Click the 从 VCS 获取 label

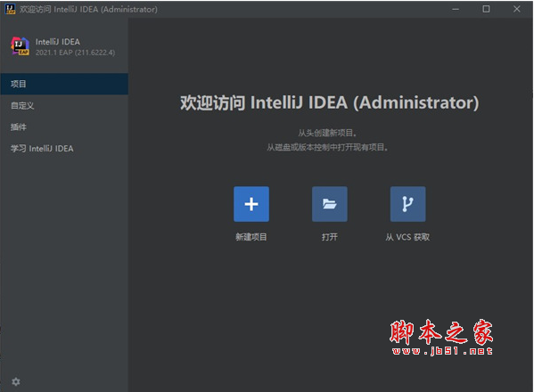click(x=407, y=237)
